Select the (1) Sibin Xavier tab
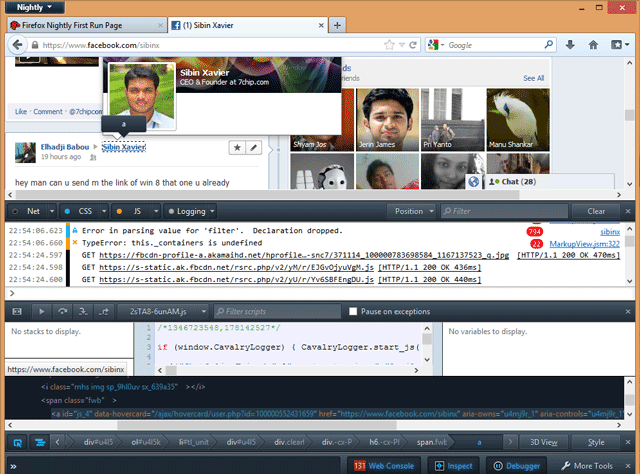Screen dimensions: 640x474 [x=248, y=25]
